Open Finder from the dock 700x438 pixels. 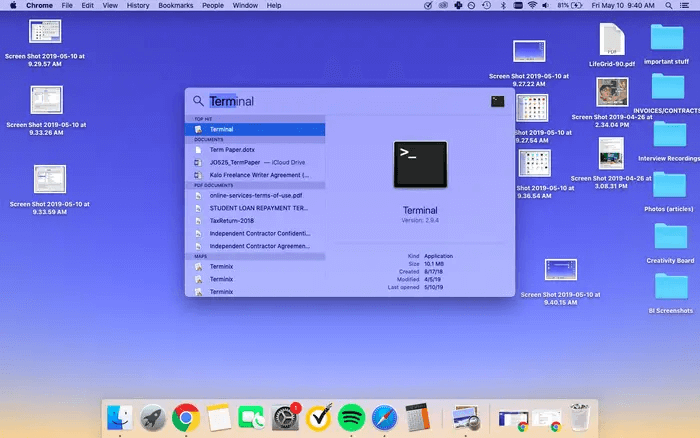coord(119,417)
